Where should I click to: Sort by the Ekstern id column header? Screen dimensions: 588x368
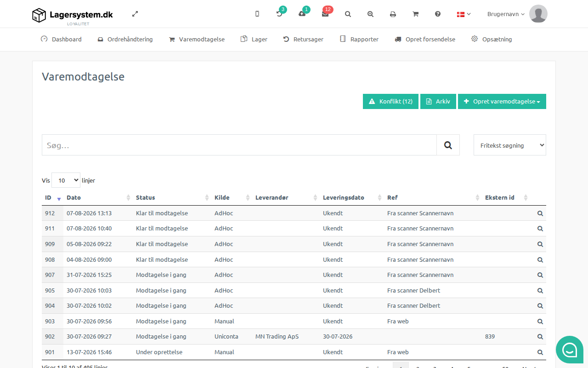pos(506,198)
